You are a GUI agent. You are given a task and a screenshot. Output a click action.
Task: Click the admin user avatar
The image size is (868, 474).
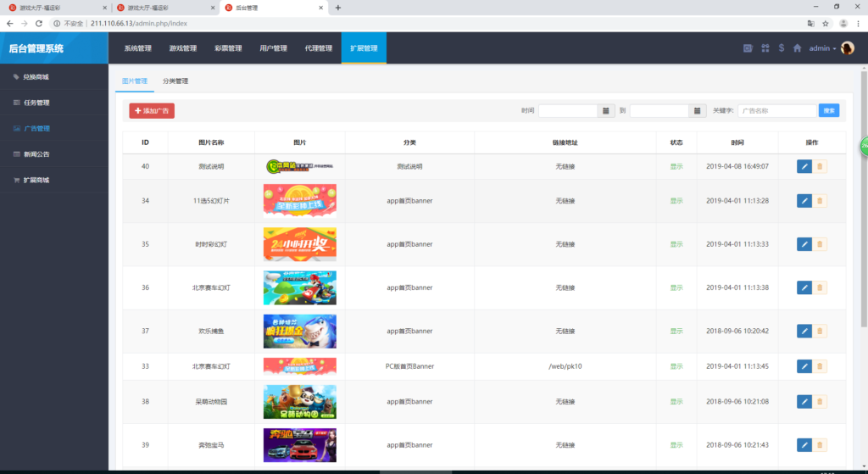[847, 48]
